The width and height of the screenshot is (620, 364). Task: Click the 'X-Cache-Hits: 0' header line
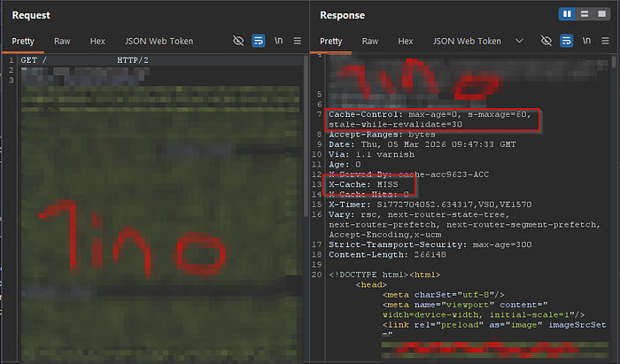pos(368,194)
